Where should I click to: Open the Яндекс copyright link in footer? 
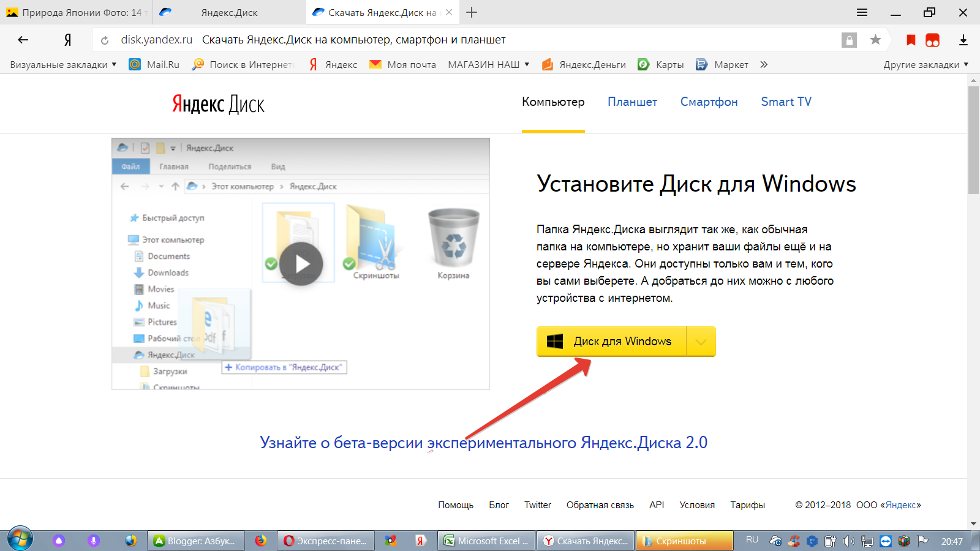point(901,505)
